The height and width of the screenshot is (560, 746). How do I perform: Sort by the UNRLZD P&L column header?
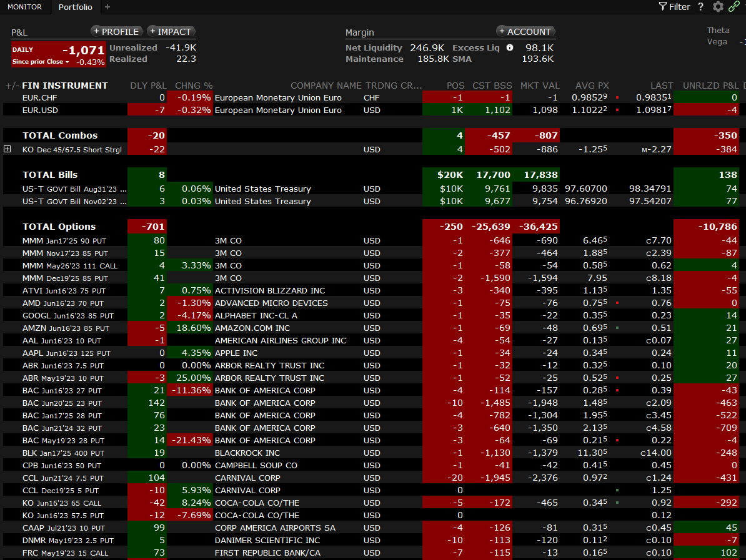(x=710, y=86)
